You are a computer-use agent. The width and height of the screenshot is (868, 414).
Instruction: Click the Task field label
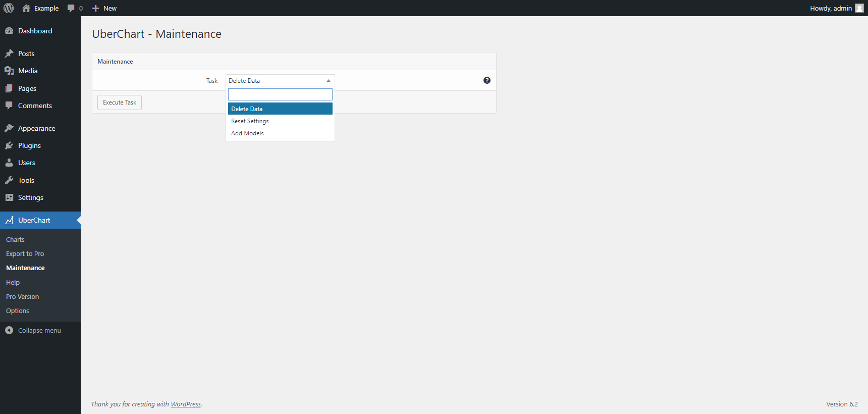(212, 81)
